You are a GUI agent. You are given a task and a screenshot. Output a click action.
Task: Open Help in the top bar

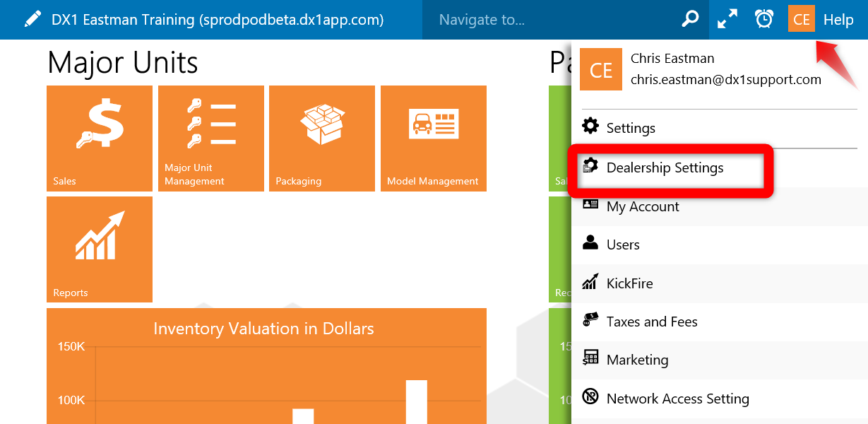(838, 20)
